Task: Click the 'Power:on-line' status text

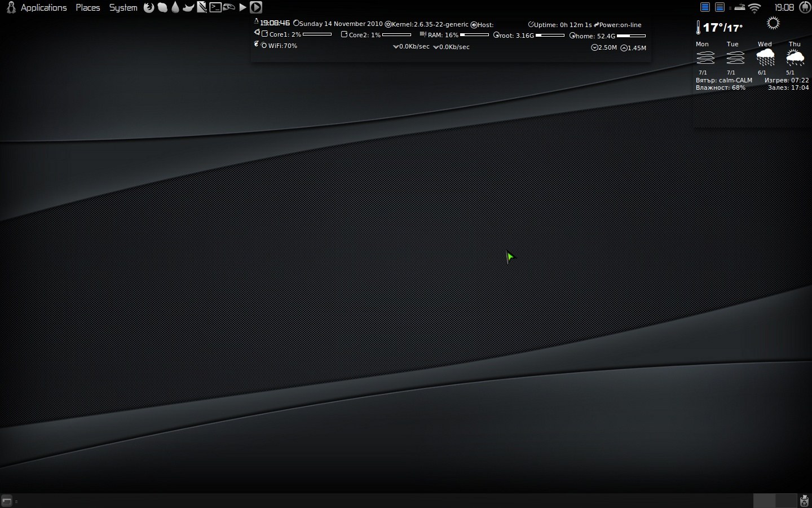Action: [620, 25]
